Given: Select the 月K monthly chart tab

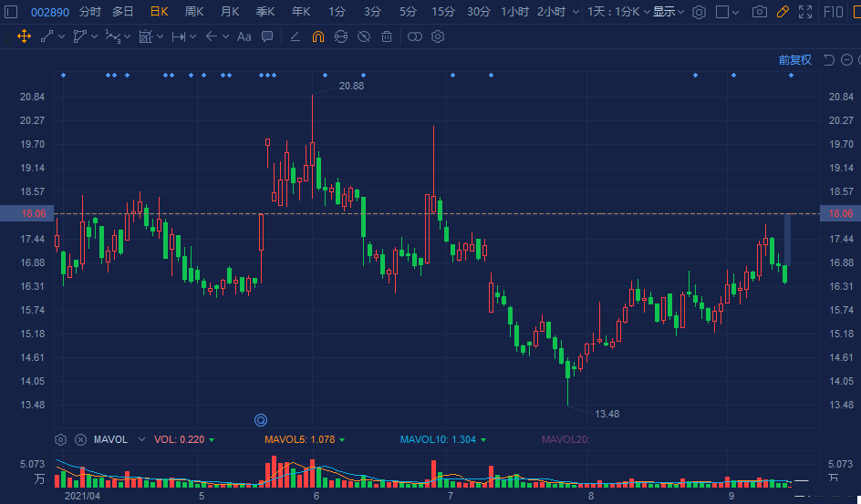Looking at the screenshot, I should (230, 12).
